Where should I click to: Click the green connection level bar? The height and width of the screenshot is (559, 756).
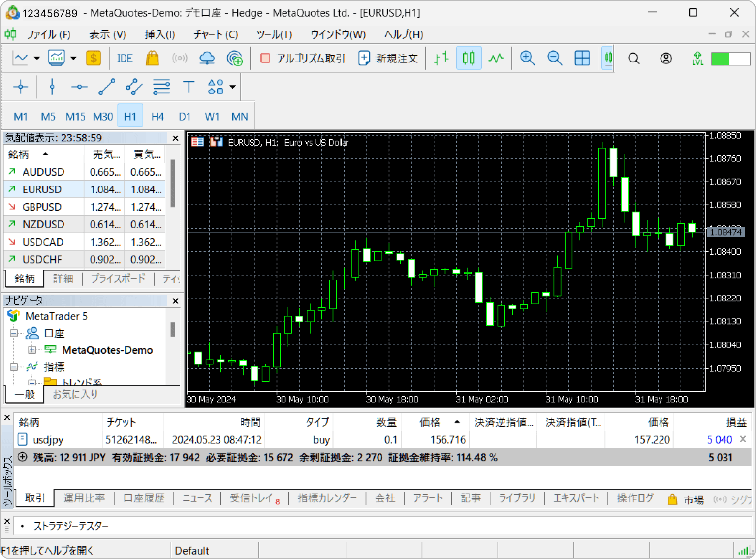[730, 59]
